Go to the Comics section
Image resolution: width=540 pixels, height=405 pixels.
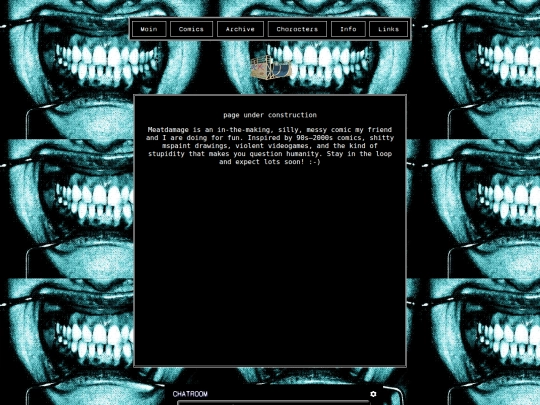[x=191, y=29]
